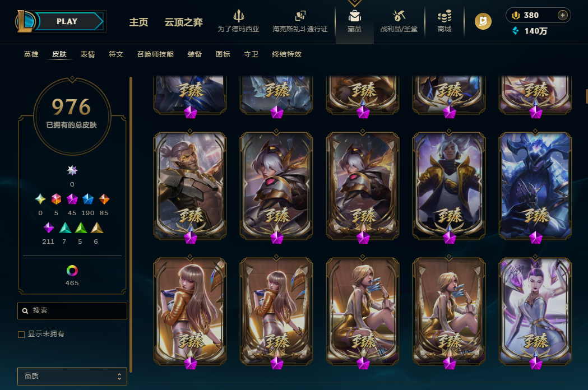
Task: Toggle the 显示未拥有 checkbox
Action: pos(21,334)
